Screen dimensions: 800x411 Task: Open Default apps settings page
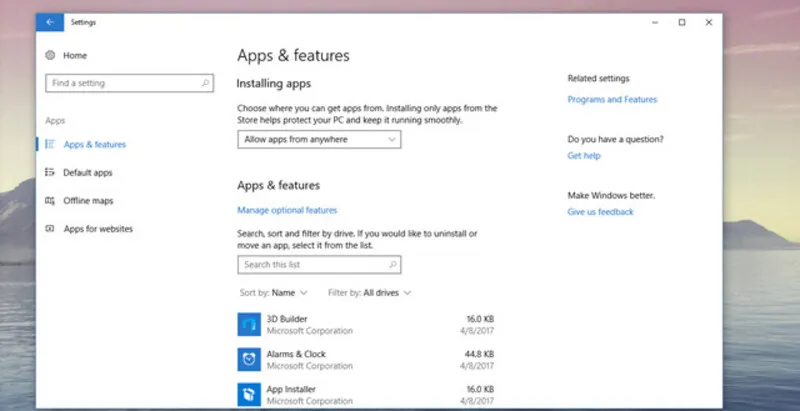[88, 173]
